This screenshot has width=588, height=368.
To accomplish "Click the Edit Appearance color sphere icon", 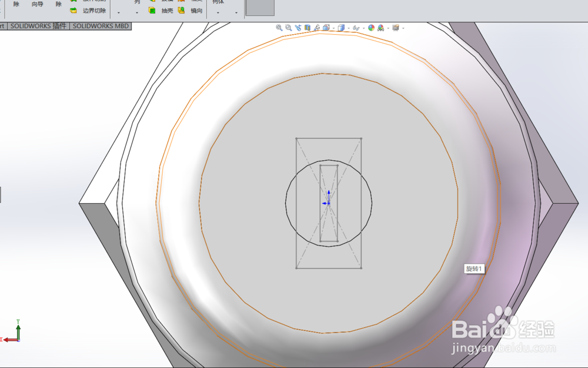I will pos(371,28).
